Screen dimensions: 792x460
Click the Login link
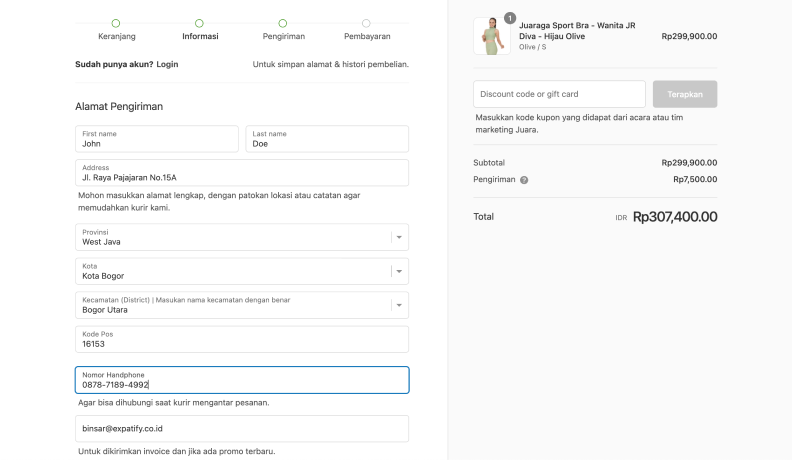click(167, 64)
